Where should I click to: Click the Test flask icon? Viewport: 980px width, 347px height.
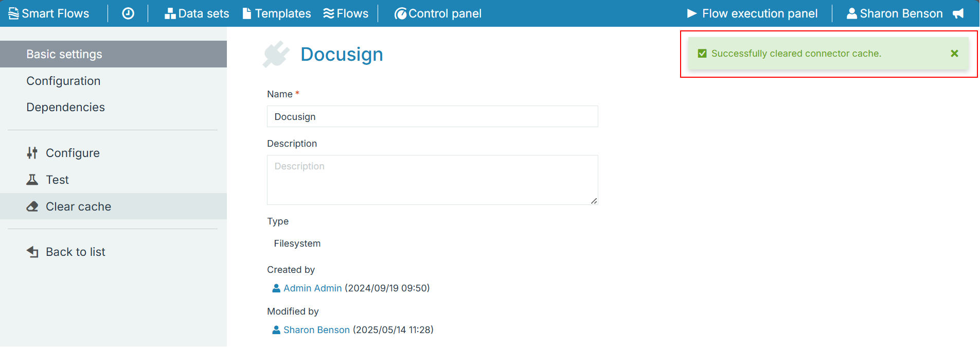(32, 180)
